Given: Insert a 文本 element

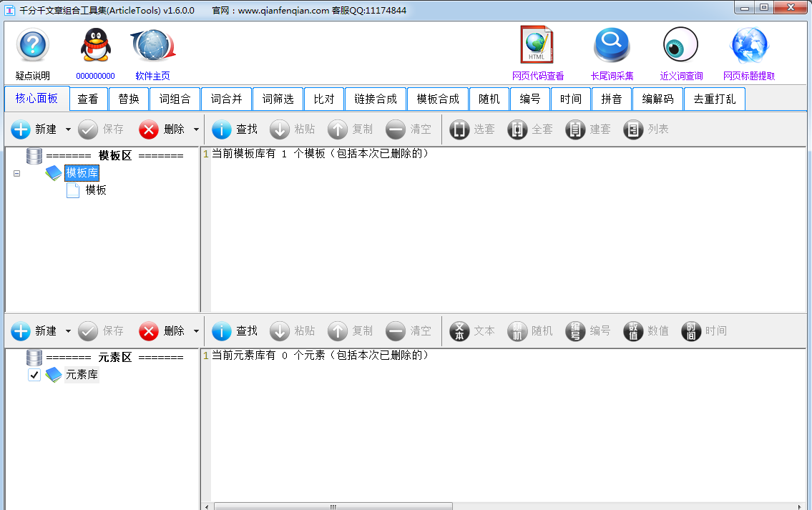Looking at the screenshot, I should point(472,331).
